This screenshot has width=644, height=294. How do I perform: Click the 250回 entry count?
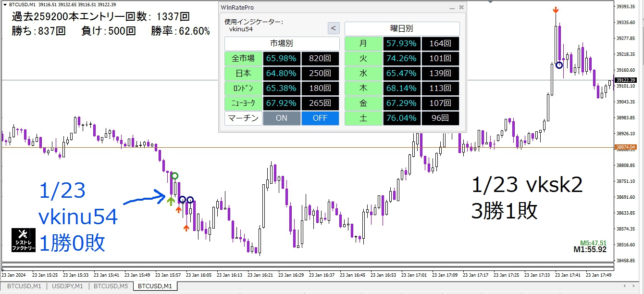pos(320,74)
